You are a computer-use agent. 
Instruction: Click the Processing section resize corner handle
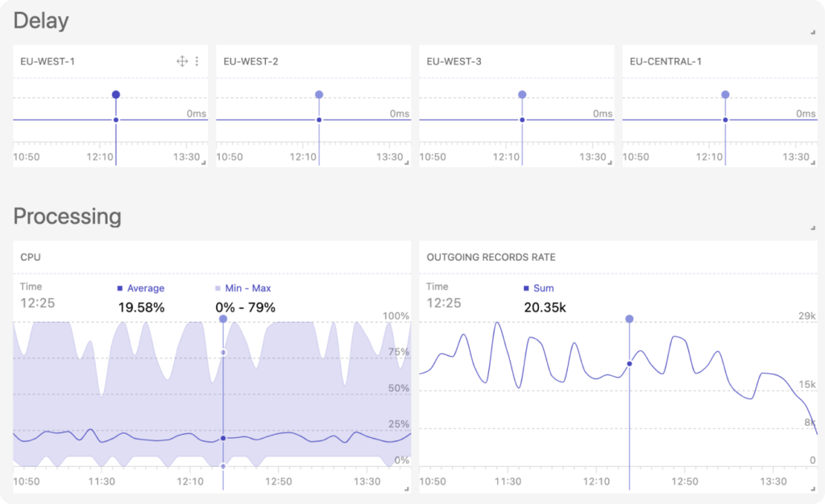pos(812,229)
